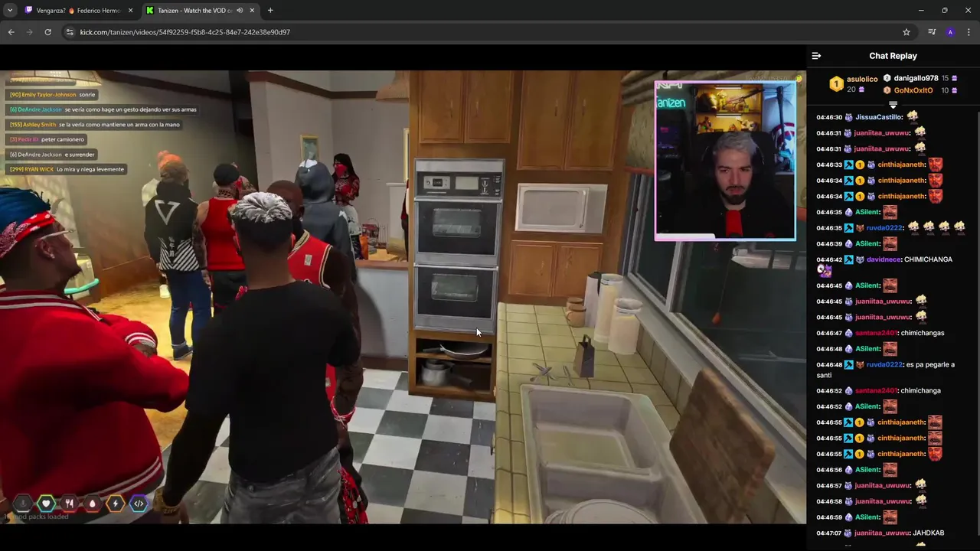
Task: Click the URL address bar
Action: pyautogui.click(x=482, y=32)
